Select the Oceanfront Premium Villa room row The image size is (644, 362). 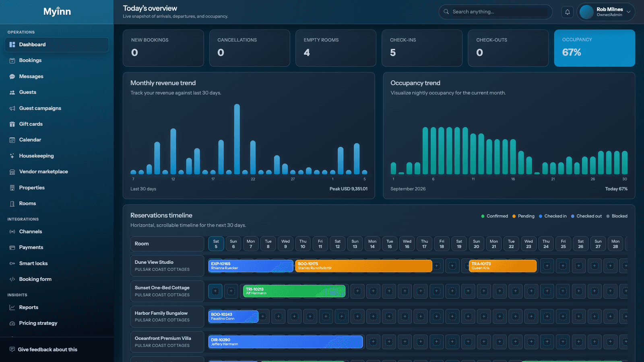167,342
